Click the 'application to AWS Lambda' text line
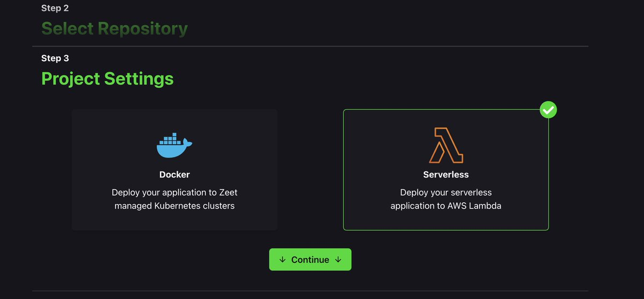The image size is (644, 299). pyautogui.click(x=446, y=205)
